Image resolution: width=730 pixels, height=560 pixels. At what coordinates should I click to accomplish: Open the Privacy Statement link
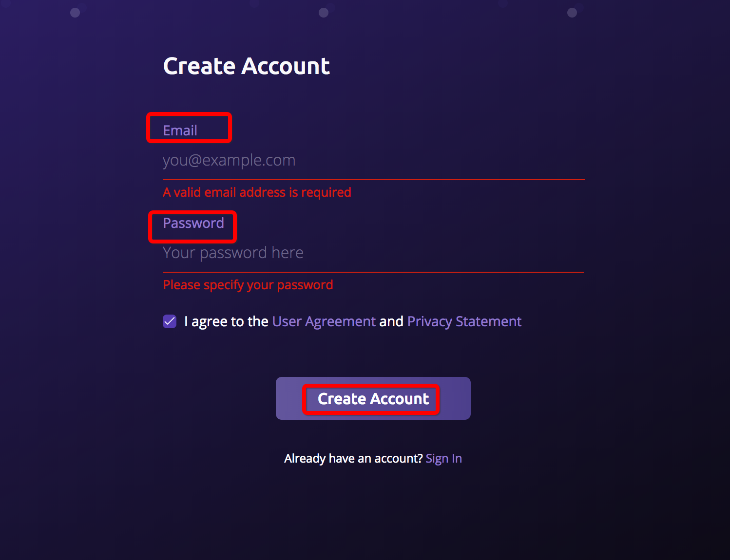pyautogui.click(x=464, y=321)
